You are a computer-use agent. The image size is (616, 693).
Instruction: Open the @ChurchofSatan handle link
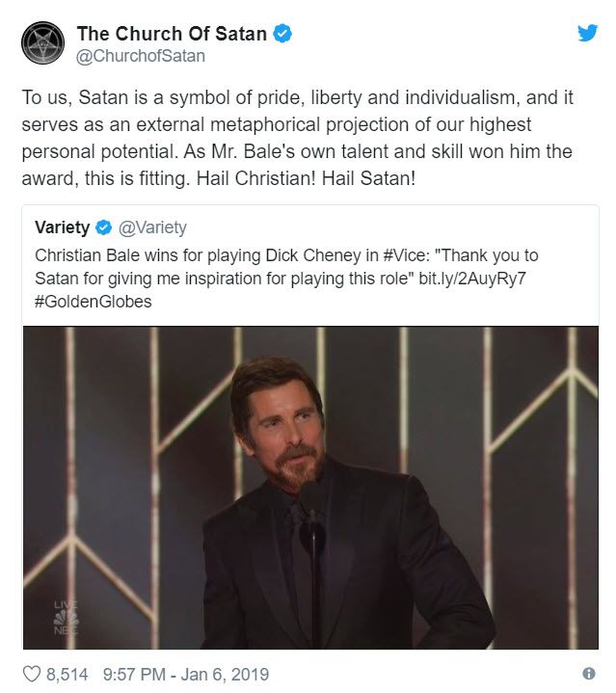(141, 56)
